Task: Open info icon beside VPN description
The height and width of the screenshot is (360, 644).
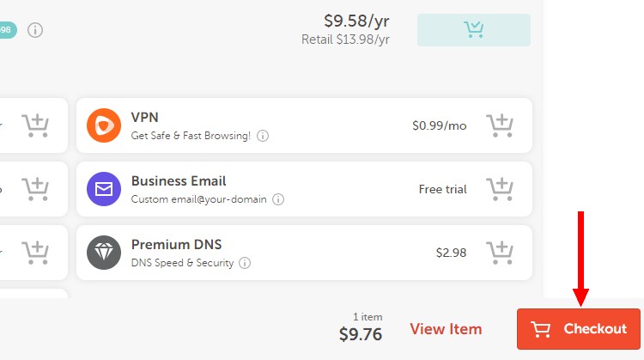Action: pyautogui.click(x=263, y=136)
